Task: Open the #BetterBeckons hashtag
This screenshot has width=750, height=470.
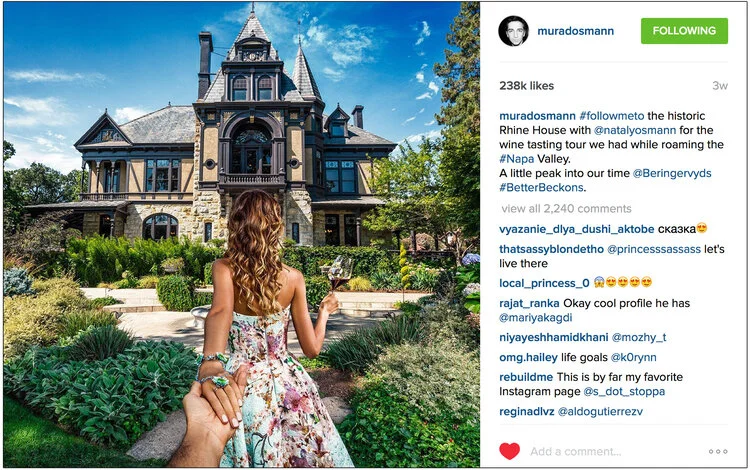Action: 541,187
